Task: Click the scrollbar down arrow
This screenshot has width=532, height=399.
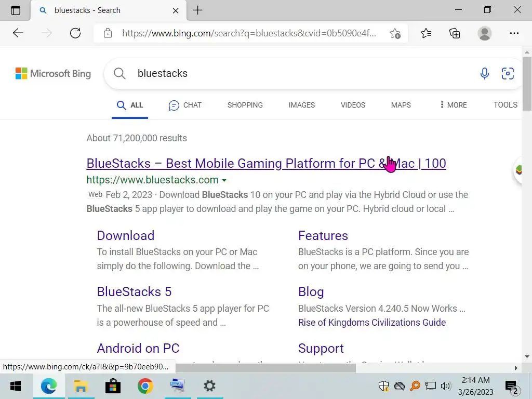Action: point(527,356)
